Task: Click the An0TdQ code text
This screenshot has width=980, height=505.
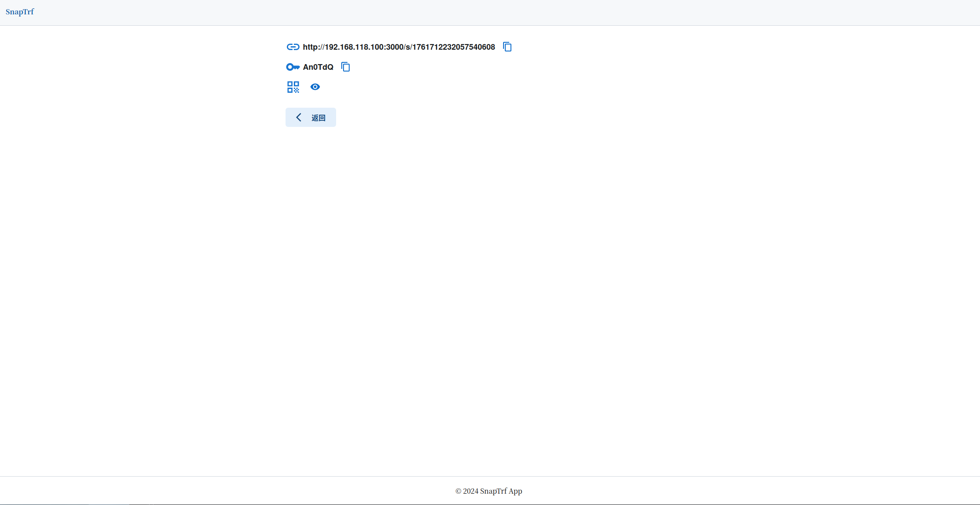Action: coord(318,67)
